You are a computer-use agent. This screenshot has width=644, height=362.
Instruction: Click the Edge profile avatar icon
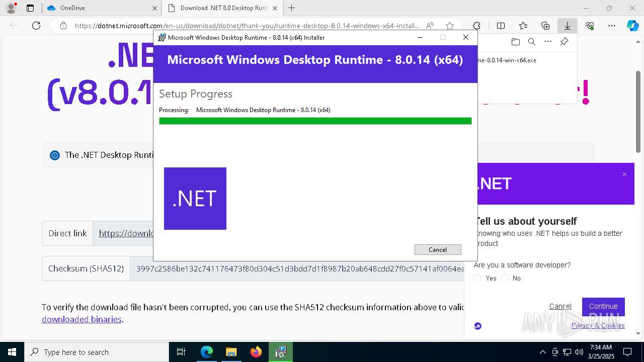click(11, 8)
